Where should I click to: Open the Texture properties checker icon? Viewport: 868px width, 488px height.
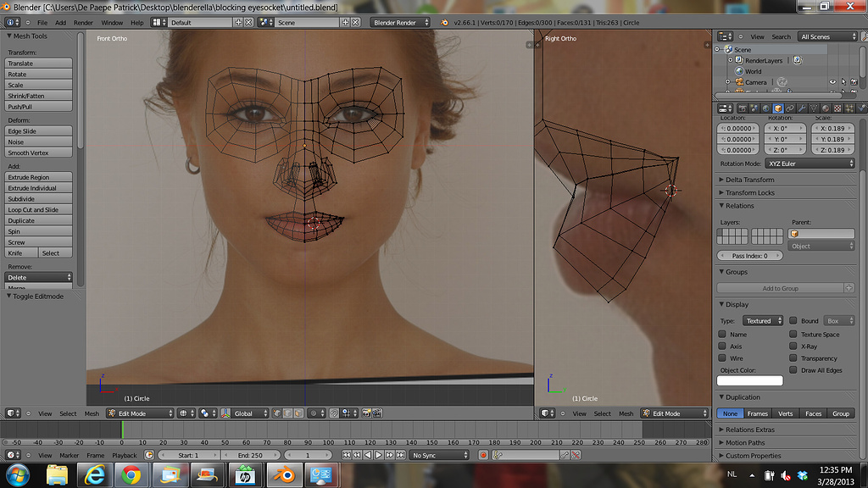(x=837, y=108)
